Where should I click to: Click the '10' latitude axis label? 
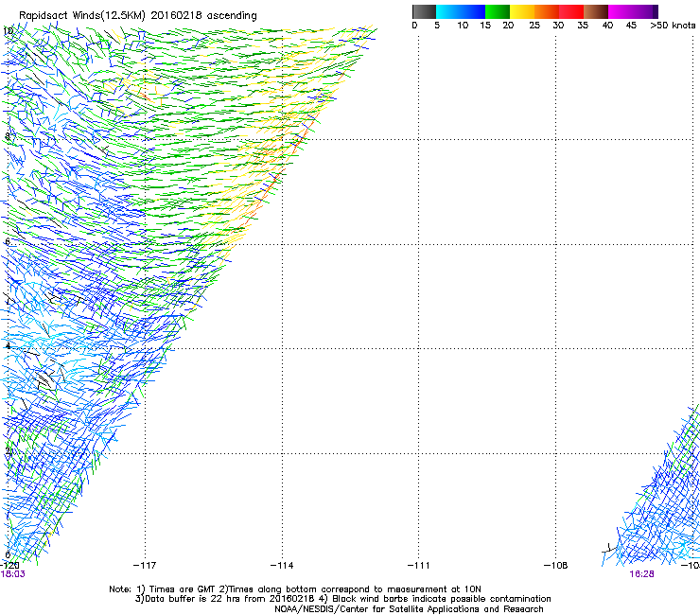click(x=8, y=31)
